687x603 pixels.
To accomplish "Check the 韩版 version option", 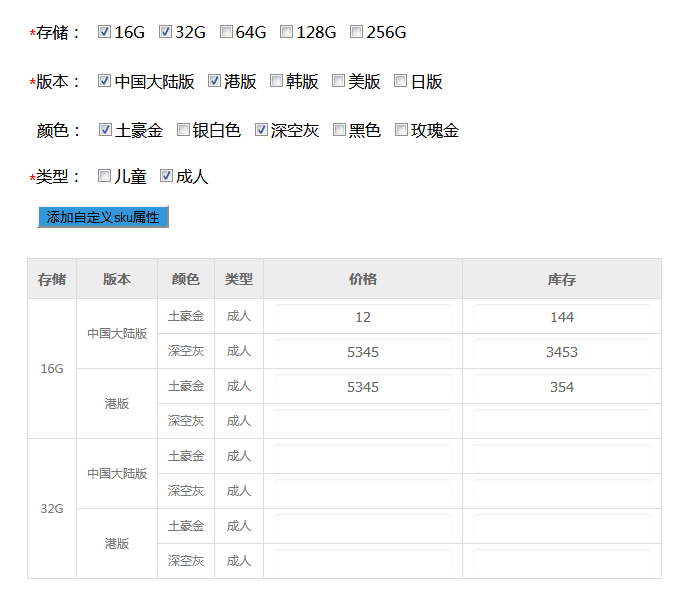I will tap(277, 81).
